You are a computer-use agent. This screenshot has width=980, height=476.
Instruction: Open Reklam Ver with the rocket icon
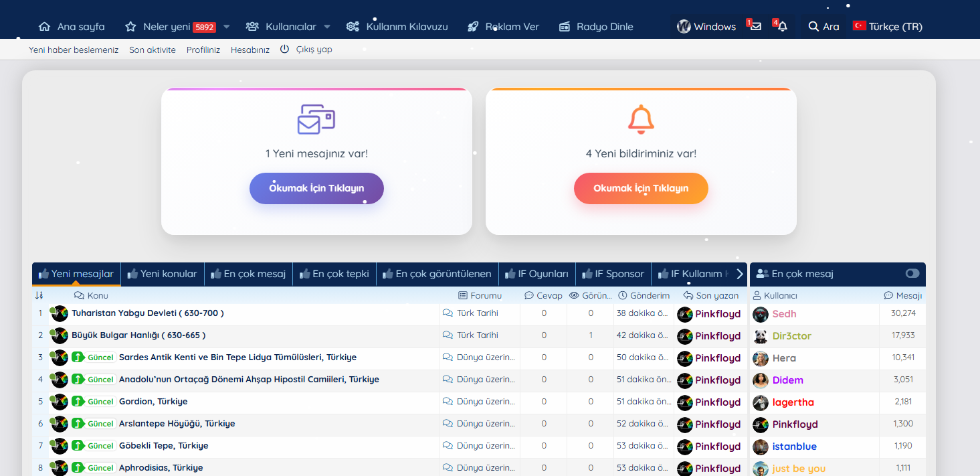[473, 27]
